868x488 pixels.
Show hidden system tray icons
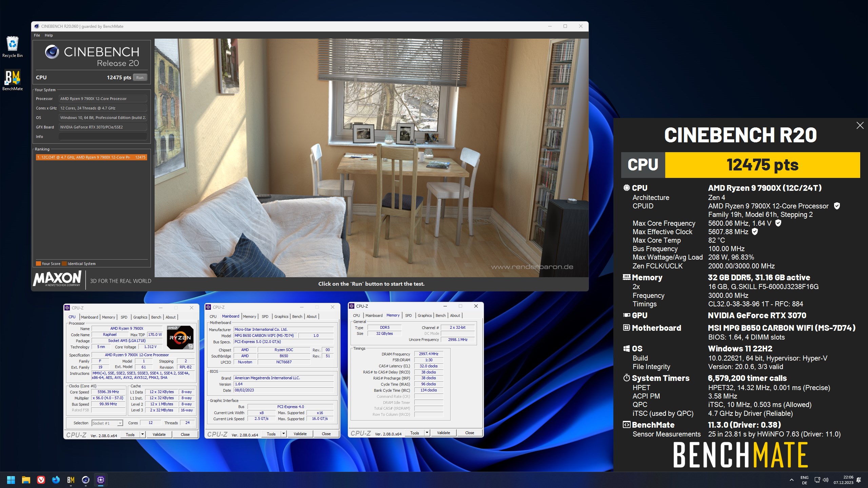click(791, 480)
